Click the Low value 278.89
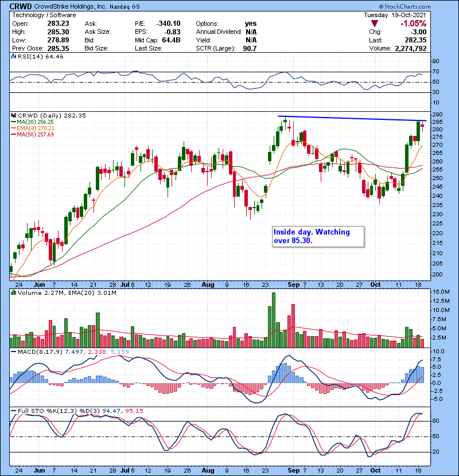The height and width of the screenshot is (476, 459). pos(58,40)
